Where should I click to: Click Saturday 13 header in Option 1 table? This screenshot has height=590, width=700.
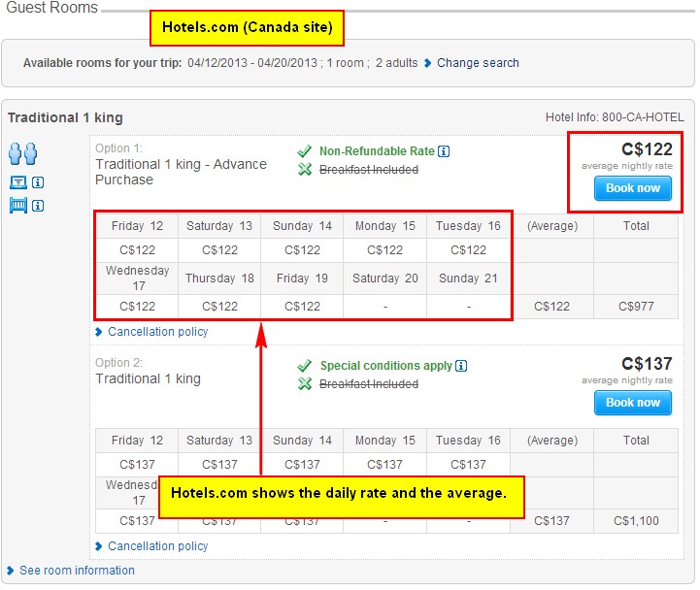(x=219, y=226)
